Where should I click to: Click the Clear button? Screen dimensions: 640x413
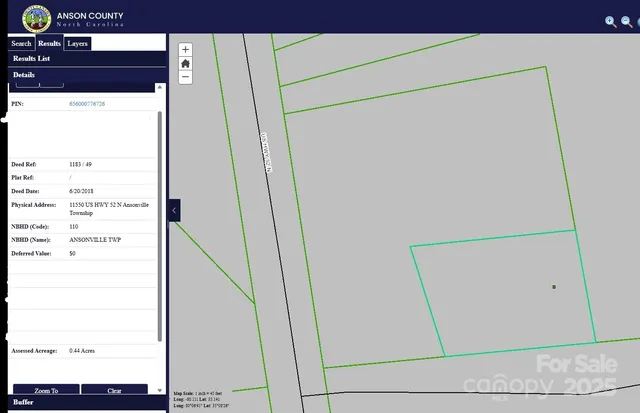[x=114, y=390]
